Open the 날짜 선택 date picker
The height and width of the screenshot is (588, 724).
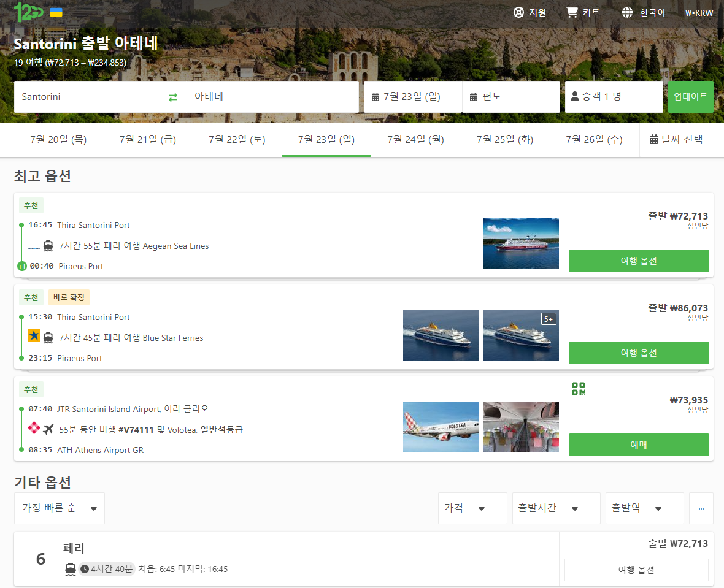(676, 139)
